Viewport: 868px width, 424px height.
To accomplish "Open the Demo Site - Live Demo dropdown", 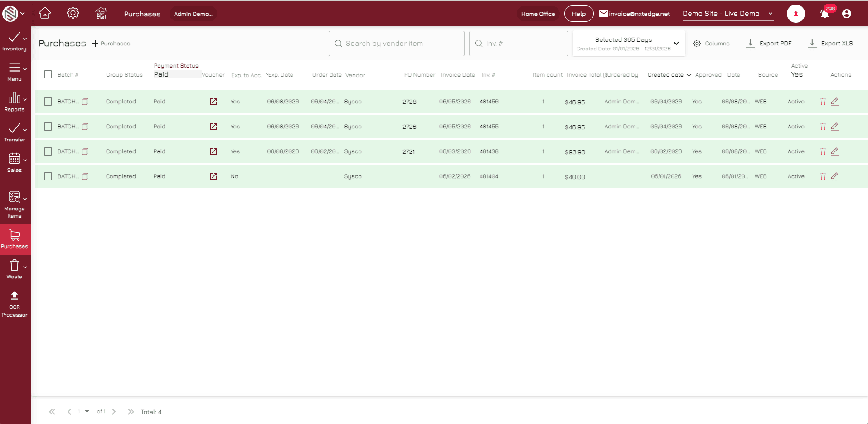I will coord(727,14).
